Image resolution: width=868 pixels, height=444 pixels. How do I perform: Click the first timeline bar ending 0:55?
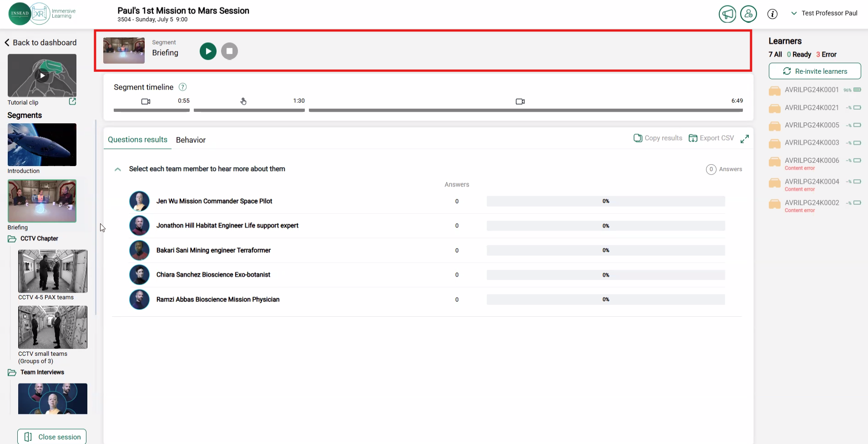[151, 110]
